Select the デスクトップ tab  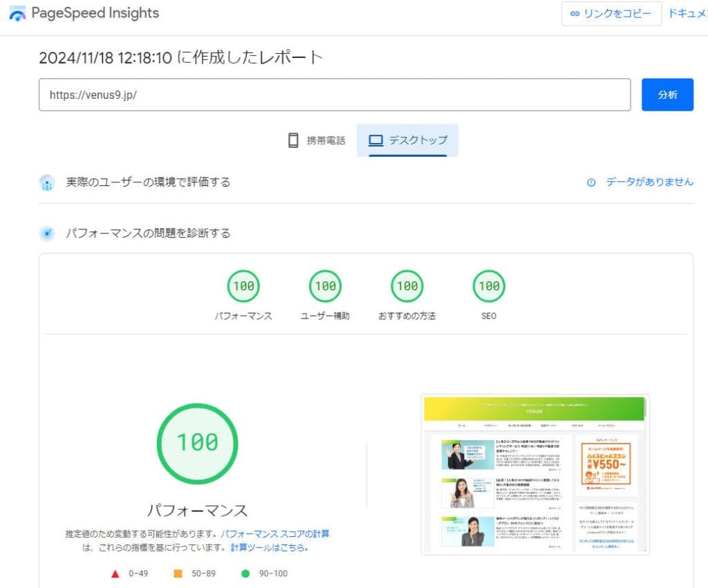407,140
